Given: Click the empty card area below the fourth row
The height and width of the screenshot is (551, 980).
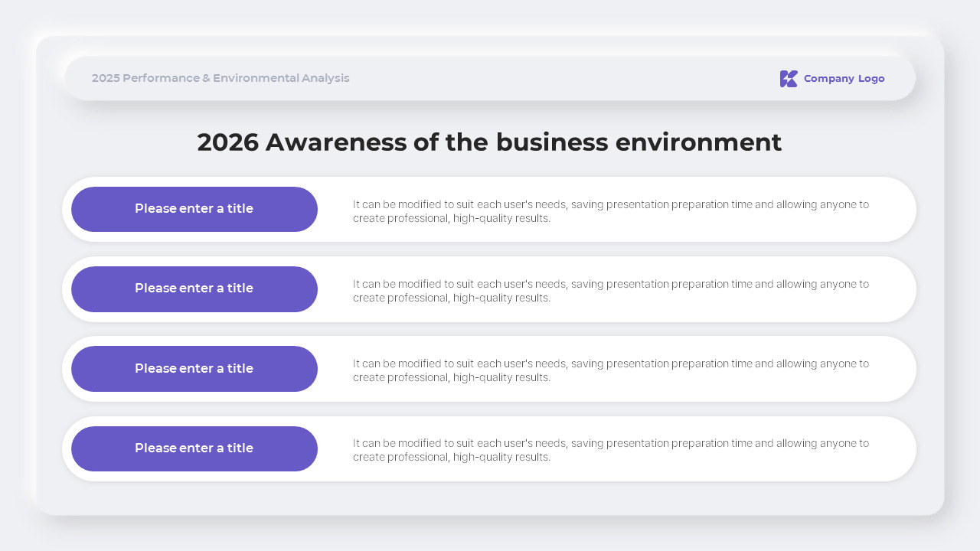Looking at the screenshot, I should [x=490, y=497].
